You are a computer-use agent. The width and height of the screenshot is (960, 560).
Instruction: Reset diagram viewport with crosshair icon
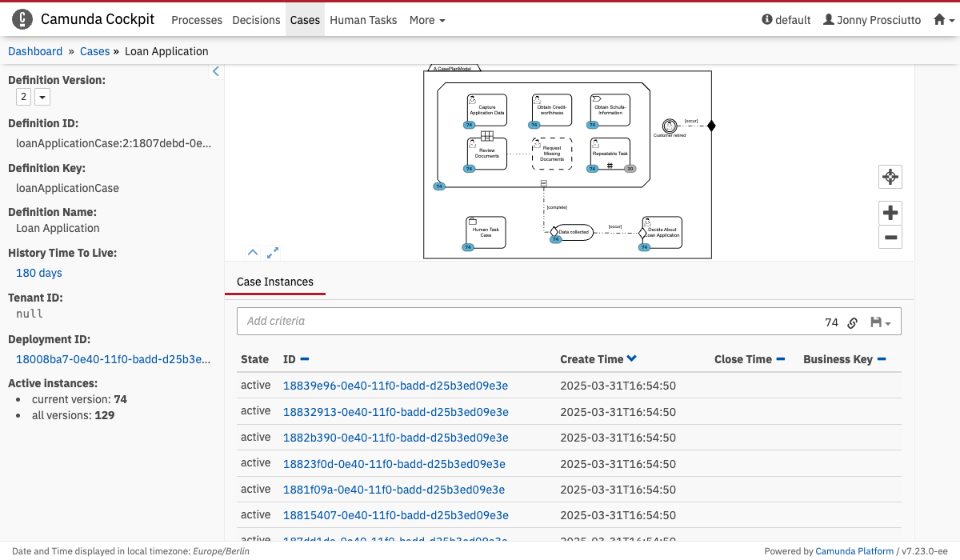890,177
